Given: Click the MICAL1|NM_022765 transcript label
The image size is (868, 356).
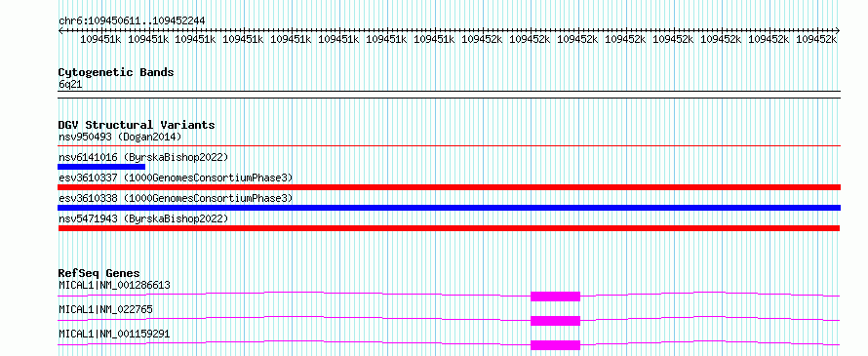Looking at the screenshot, I should tap(105, 310).
